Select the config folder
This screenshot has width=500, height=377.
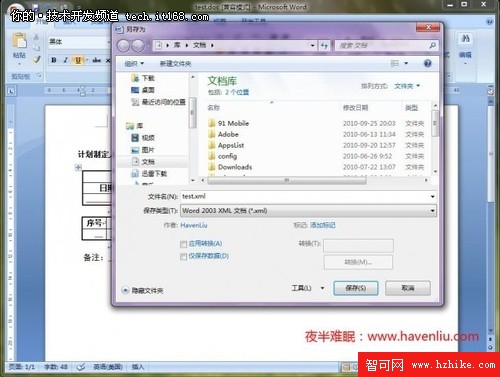point(223,156)
